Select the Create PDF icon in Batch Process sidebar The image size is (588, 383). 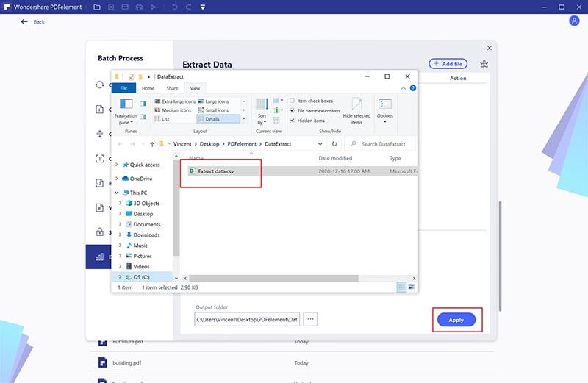coord(99,109)
